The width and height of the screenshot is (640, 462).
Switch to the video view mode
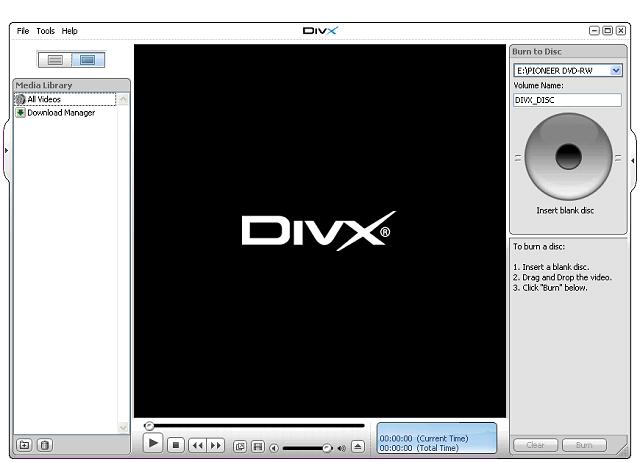88,60
